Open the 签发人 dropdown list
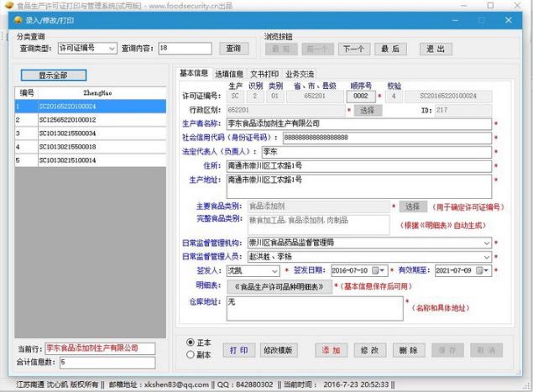The width and height of the screenshot is (533, 392). tap(274, 271)
